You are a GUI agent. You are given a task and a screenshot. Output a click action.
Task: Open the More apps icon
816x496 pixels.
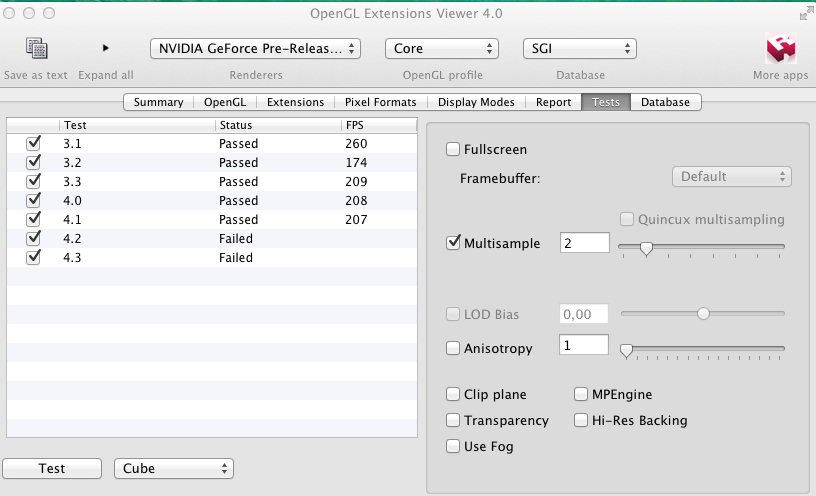[781, 48]
